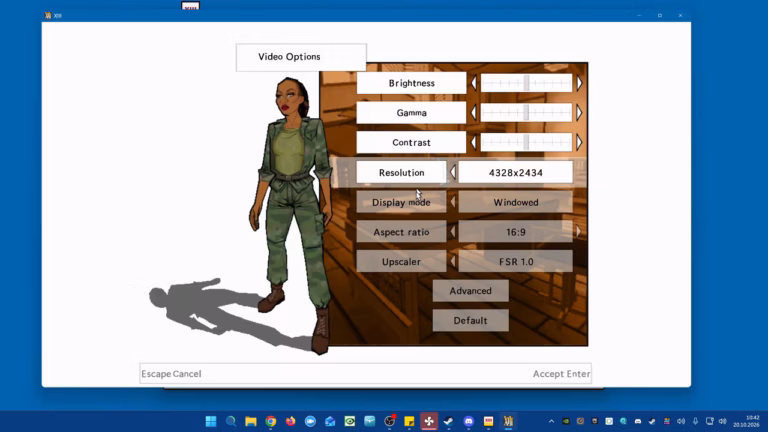
Task: Open OBS Studio from the taskbar
Action: (x=389, y=421)
